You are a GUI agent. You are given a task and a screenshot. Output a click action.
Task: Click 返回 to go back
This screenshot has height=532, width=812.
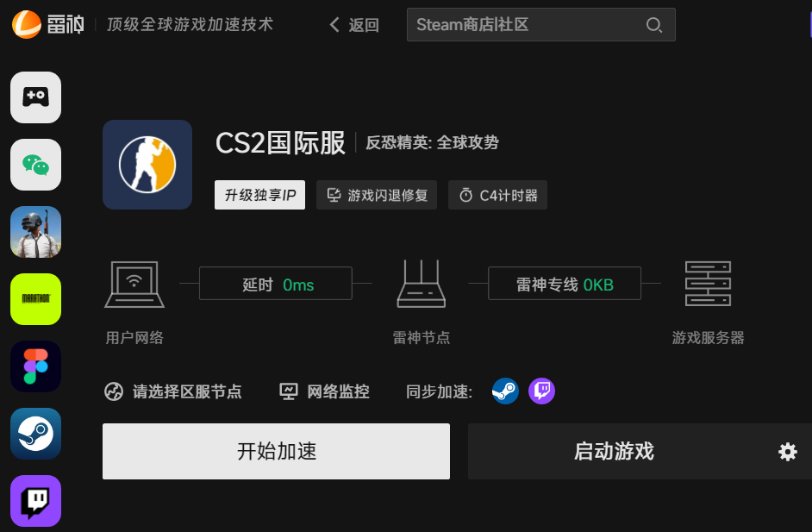[355, 25]
